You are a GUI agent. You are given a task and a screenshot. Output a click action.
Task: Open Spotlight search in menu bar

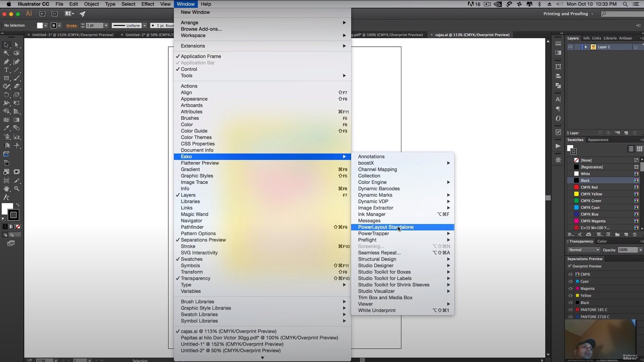point(625,4)
